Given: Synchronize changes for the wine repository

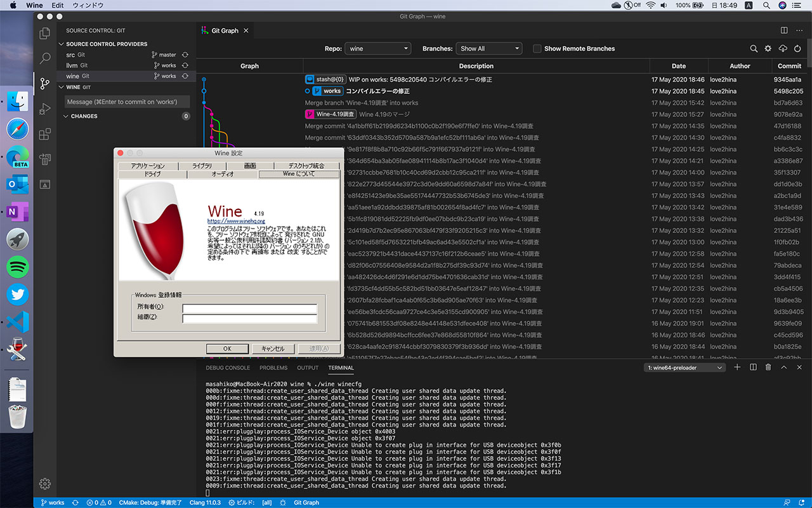Looking at the screenshot, I should pyautogui.click(x=185, y=76).
